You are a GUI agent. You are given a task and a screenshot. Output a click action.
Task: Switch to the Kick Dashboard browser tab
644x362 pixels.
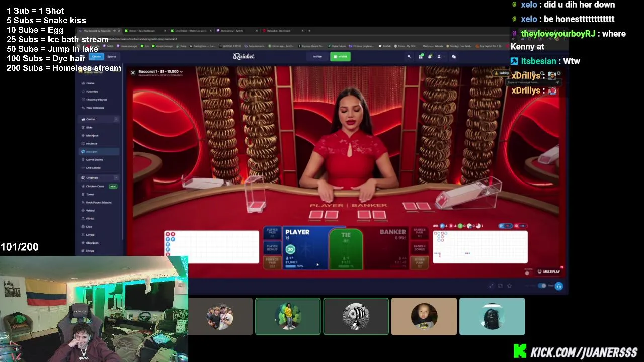[146, 31]
